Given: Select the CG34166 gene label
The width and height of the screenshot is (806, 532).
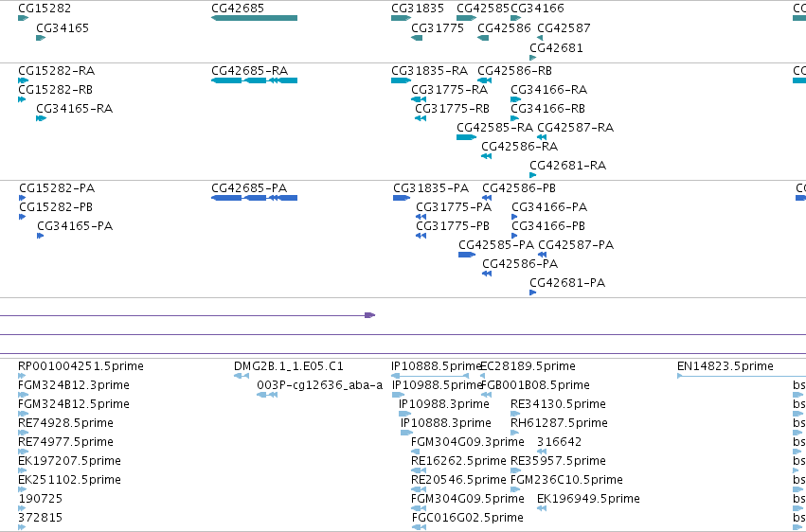Looking at the screenshot, I should pyautogui.click(x=537, y=9).
